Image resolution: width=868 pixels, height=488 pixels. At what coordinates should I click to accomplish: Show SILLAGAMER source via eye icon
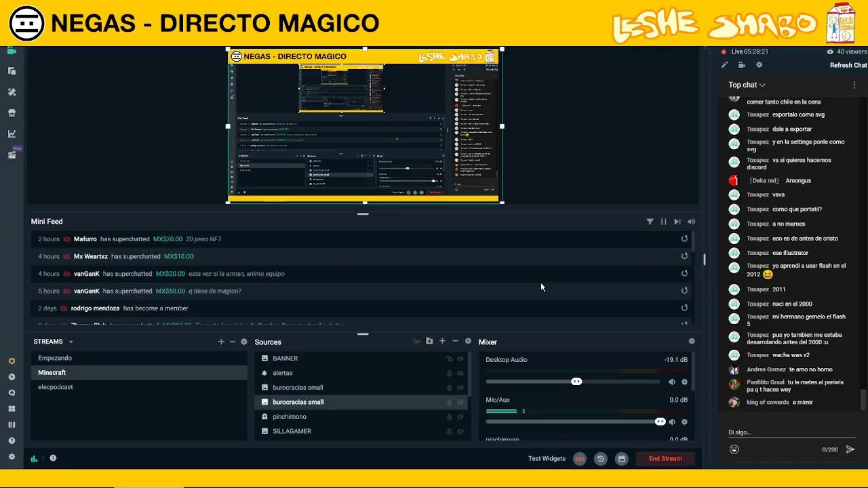click(x=460, y=431)
